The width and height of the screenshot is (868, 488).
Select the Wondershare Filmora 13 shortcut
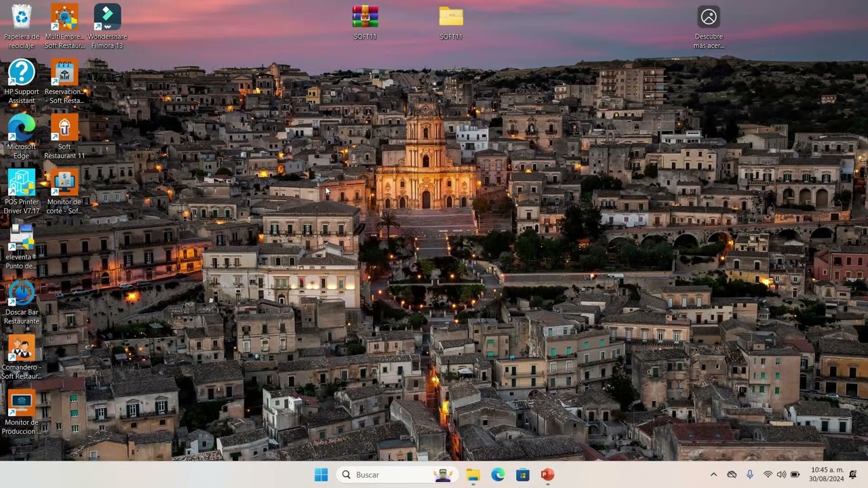point(107,26)
